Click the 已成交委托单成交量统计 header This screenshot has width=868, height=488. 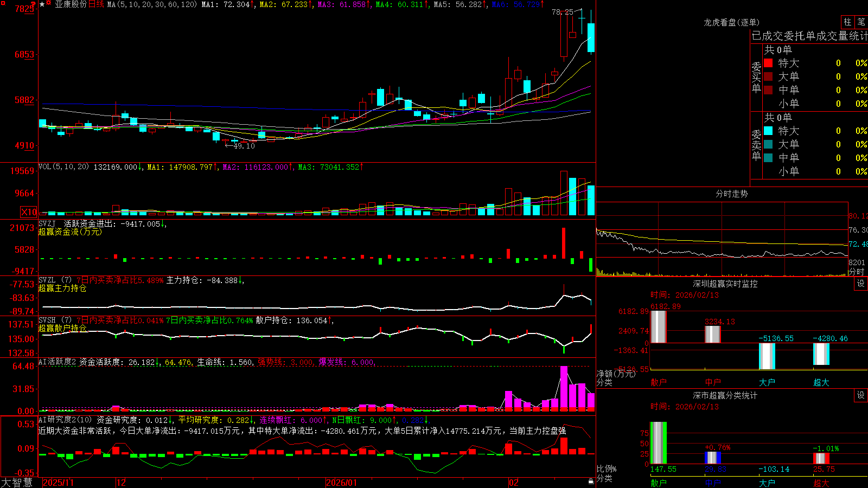coord(809,36)
